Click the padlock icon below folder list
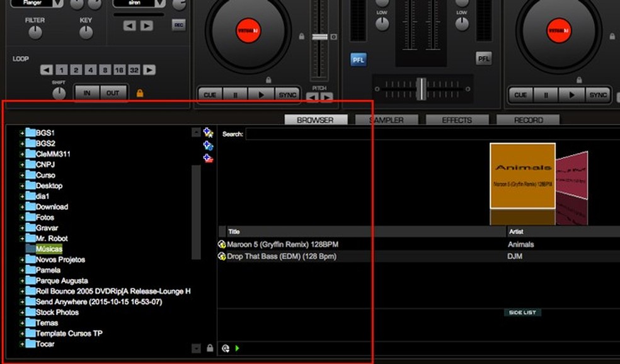Image resolution: width=620 pixels, height=364 pixels. coord(210,348)
